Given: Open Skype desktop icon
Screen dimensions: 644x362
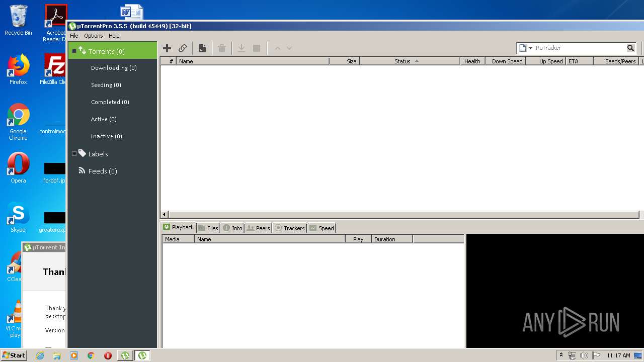Looking at the screenshot, I should click(x=18, y=217).
